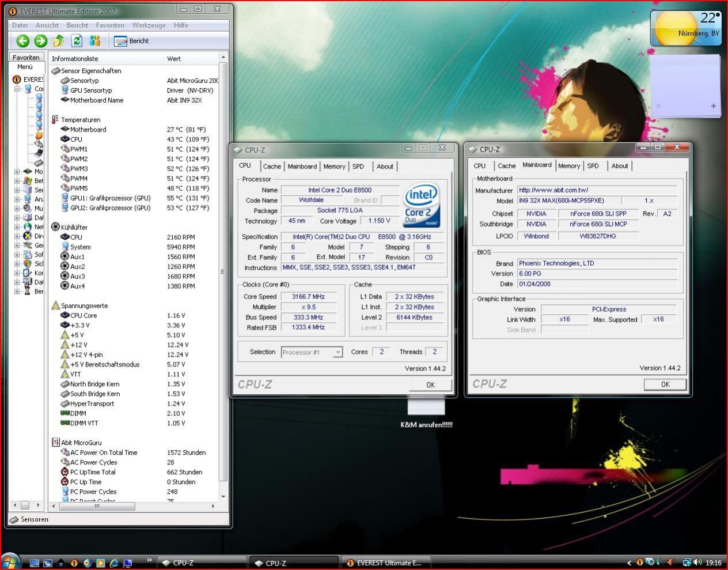Delete the sticky note with the x icon
Viewport: 728px width, 570px height.
pos(658,106)
